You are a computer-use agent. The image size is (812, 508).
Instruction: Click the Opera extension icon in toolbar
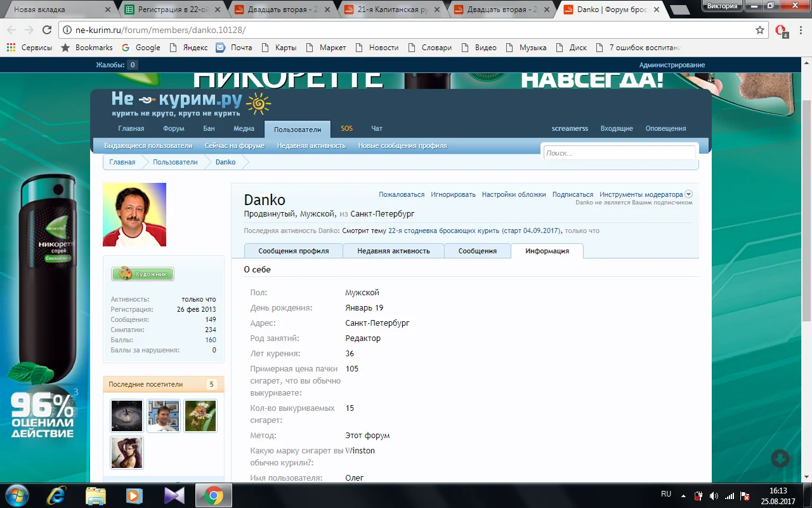point(781,30)
